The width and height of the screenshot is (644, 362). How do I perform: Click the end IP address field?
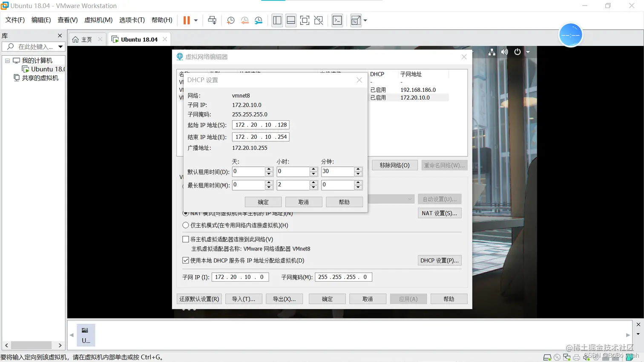click(x=261, y=137)
